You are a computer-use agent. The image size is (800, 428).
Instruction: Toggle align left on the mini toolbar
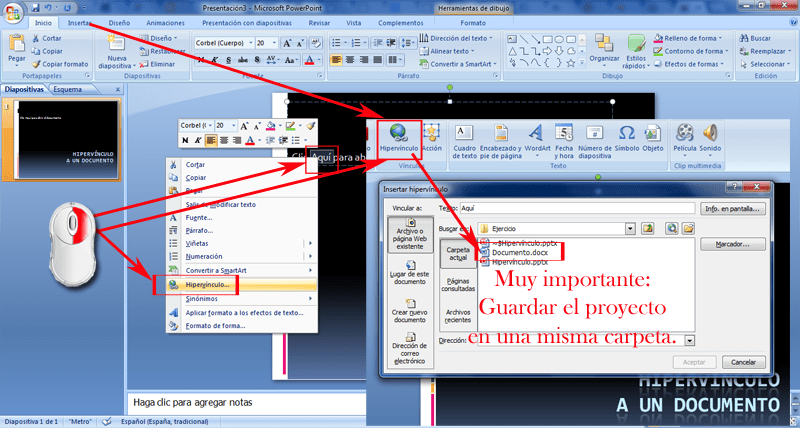[x=211, y=140]
